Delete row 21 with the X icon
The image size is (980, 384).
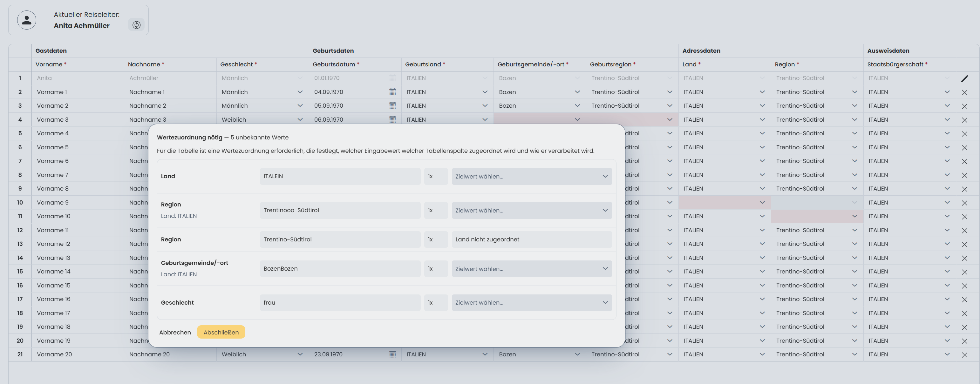[x=964, y=355]
